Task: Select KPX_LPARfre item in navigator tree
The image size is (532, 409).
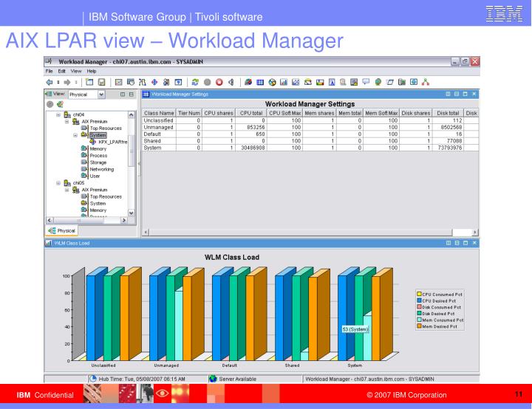Action: 112,142
